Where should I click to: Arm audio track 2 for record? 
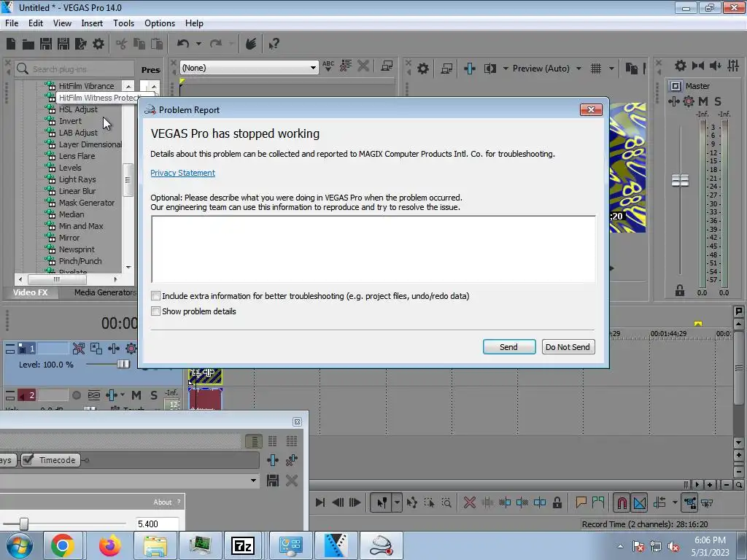76,395
